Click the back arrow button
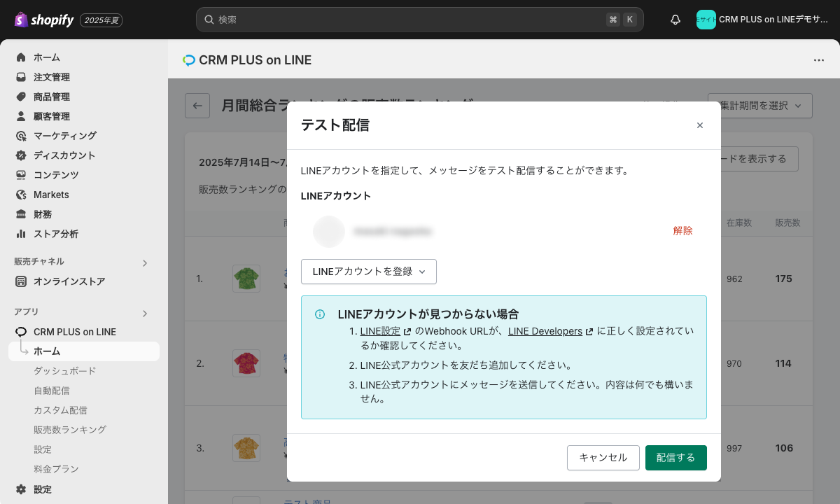 (x=197, y=106)
